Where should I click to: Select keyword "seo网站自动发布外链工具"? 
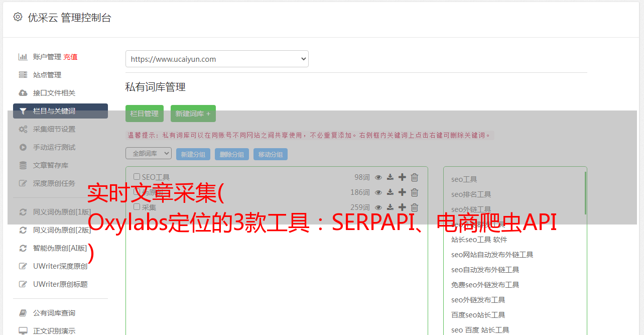(492, 255)
